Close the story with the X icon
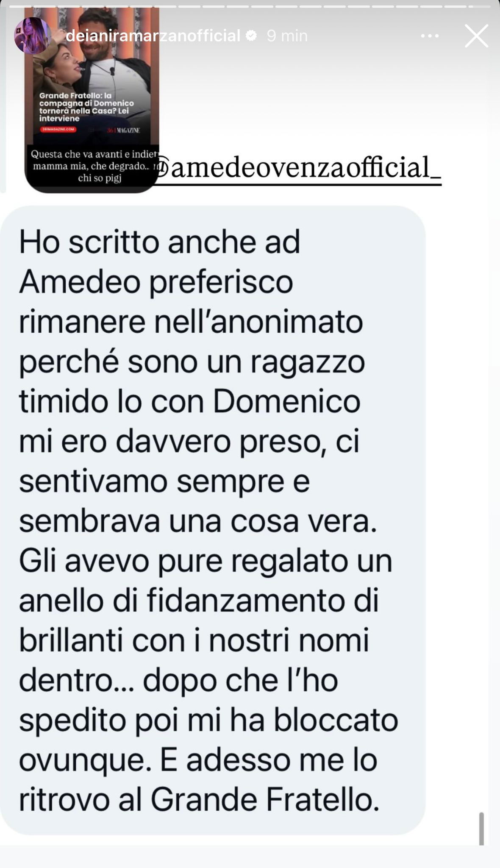Viewport: 500px width, 868px height. tap(477, 36)
